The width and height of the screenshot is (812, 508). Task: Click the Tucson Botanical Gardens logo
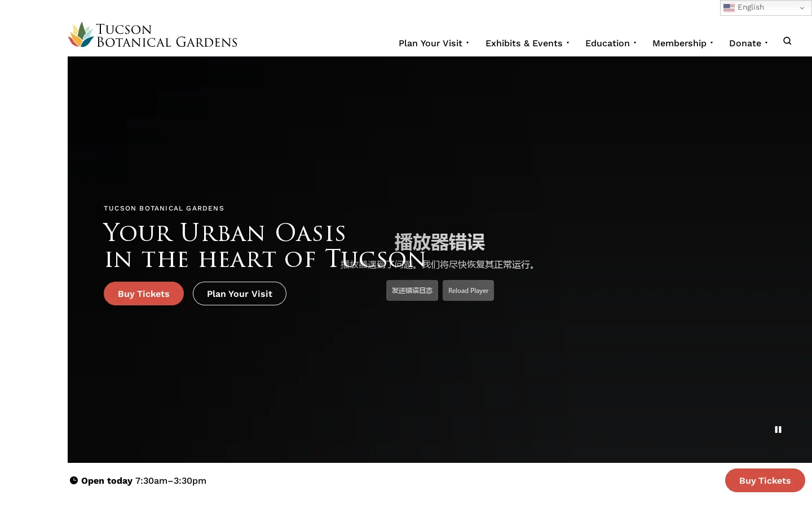[x=152, y=35]
